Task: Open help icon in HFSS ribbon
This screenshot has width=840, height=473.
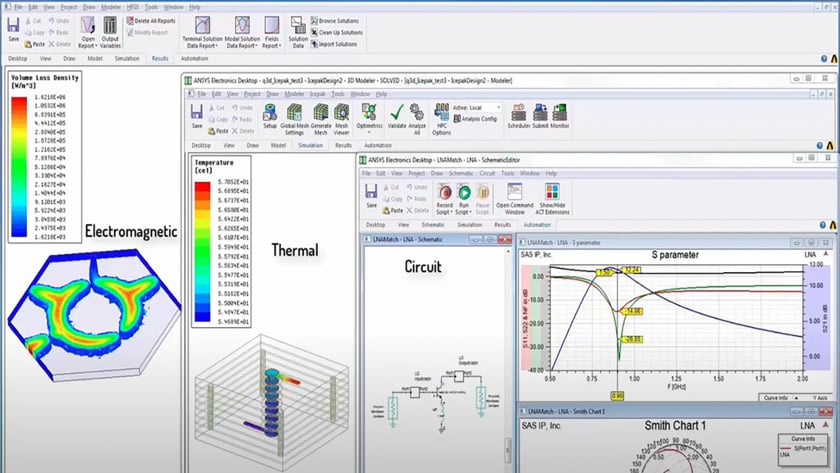Action: click(824, 58)
